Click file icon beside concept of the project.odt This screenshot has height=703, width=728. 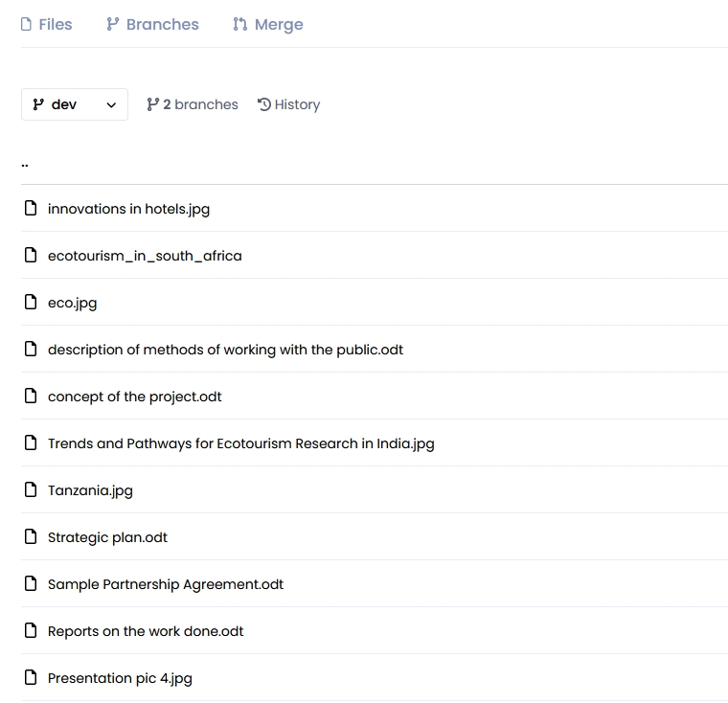pos(31,397)
